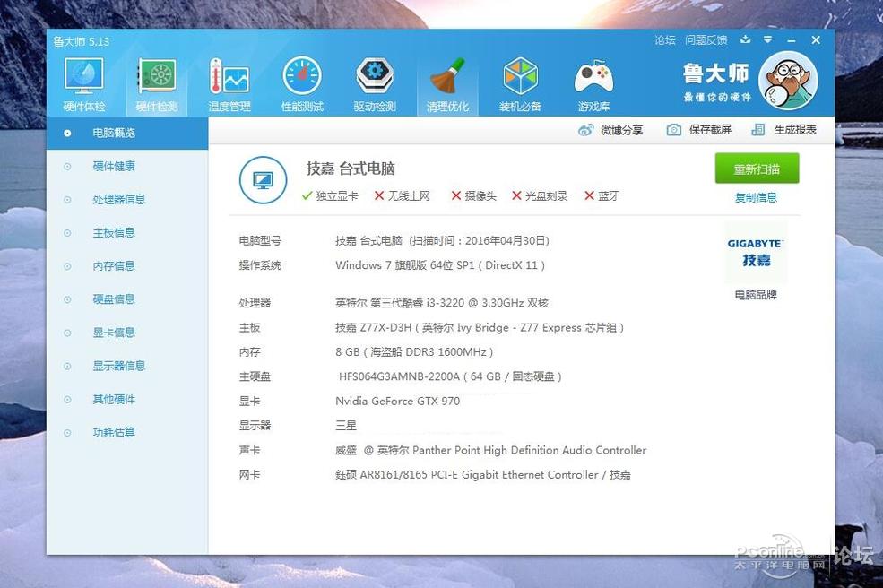
Task: Click the 电脑品牌 label under the logo
Action: 756,295
